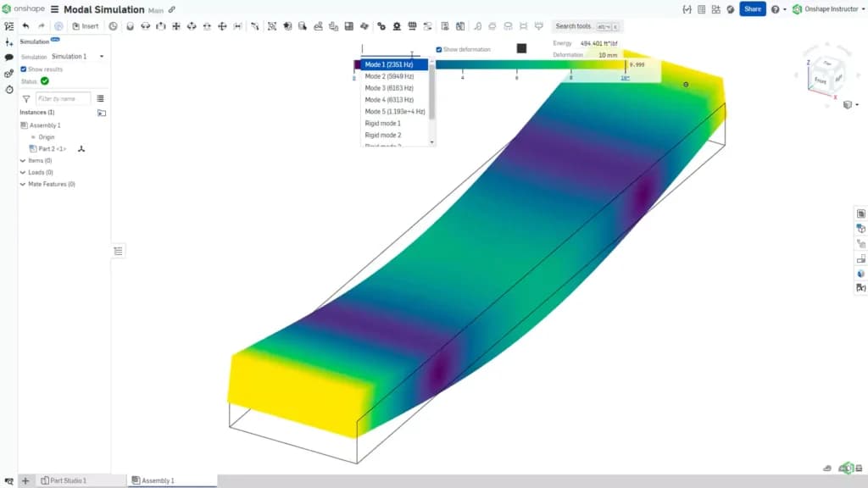
Task: Click the redo arrow icon
Action: [42, 26]
